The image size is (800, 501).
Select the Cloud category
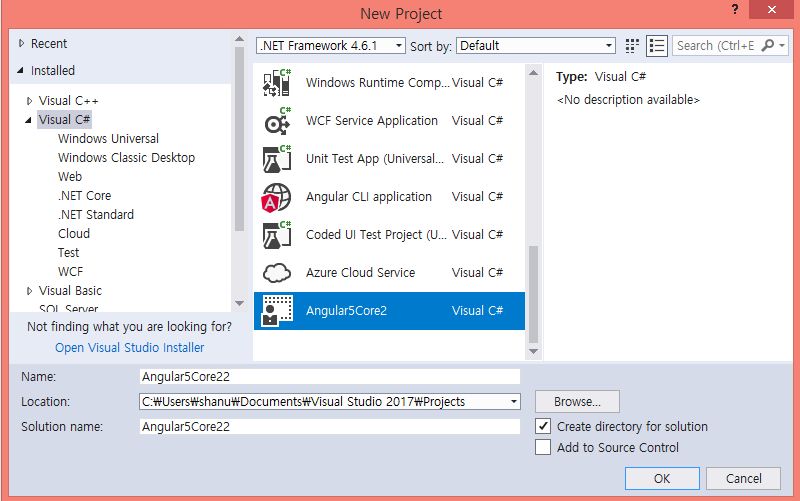coord(74,233)
